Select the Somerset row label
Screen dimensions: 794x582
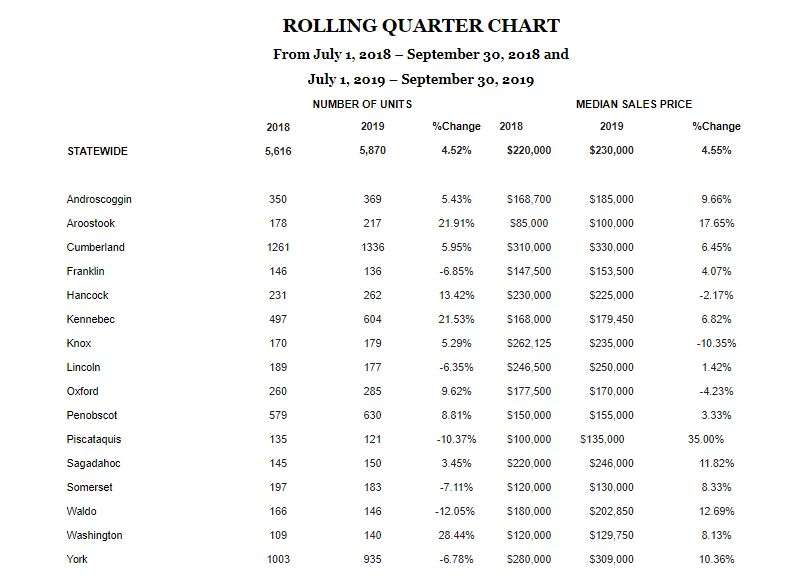point(89,487)
